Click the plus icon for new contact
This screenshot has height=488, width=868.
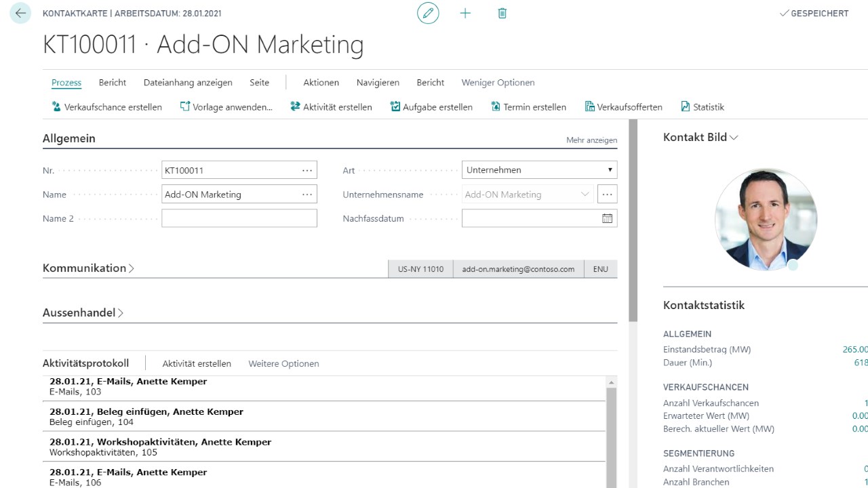pyautogui.click(x=465, y=14)
